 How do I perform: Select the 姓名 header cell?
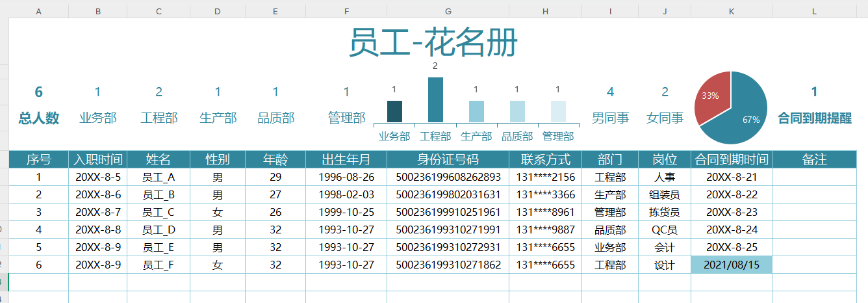(159, 159)
